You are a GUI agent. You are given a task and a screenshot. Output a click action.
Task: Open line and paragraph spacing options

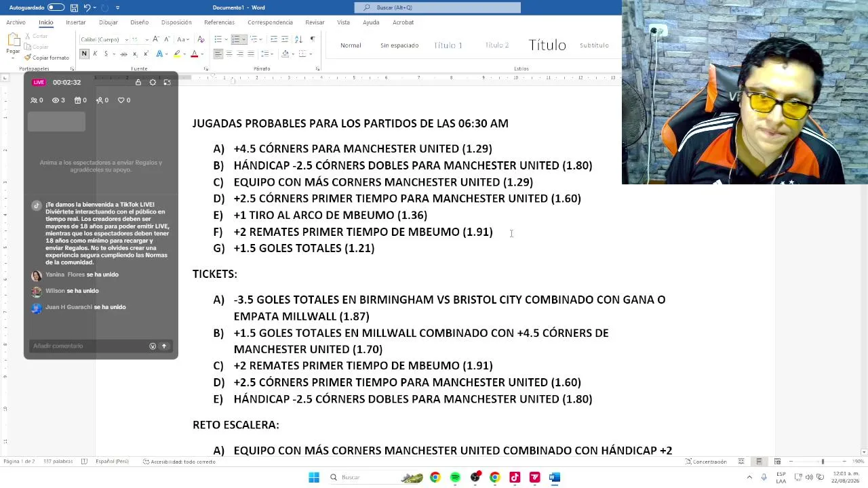pyautogui.click(x=267, y=54)
